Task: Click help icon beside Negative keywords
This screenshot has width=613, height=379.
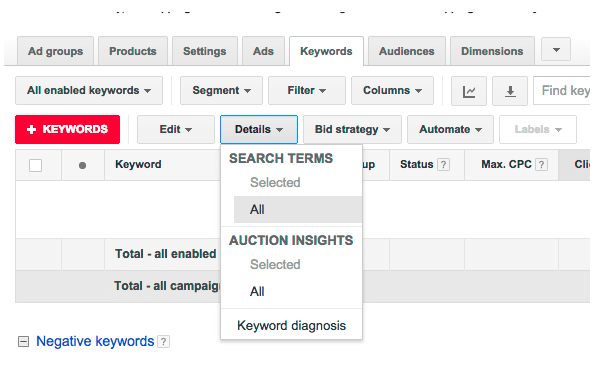Action: 163,342
